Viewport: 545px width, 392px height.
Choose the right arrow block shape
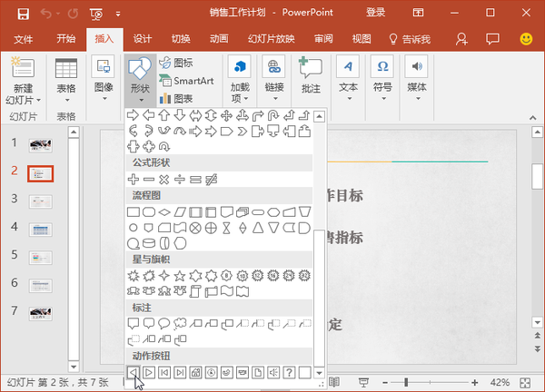click(133, 115)
